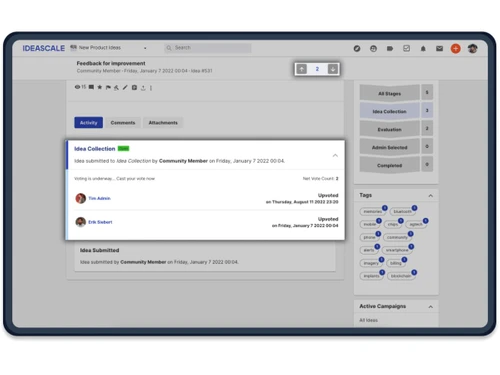
Task: Switch to the Comments tab
Action: pos(123,123)
